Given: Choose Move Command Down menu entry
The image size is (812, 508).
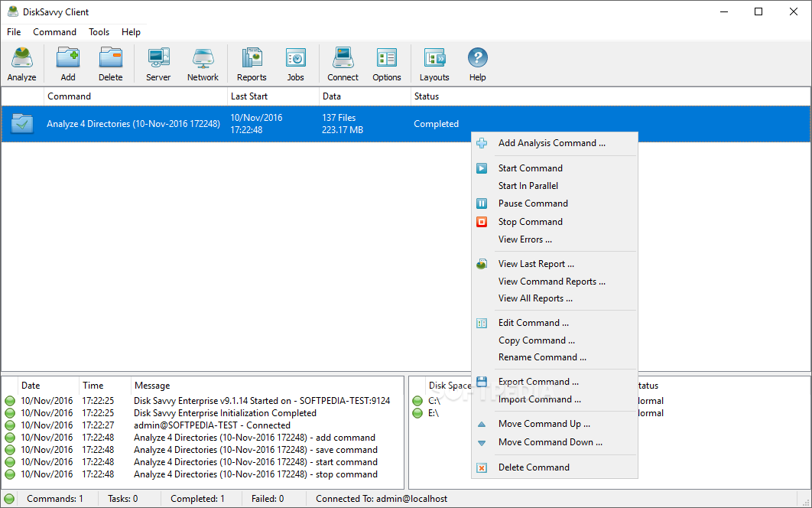Looking at the screenshot, I should point(554,442).
